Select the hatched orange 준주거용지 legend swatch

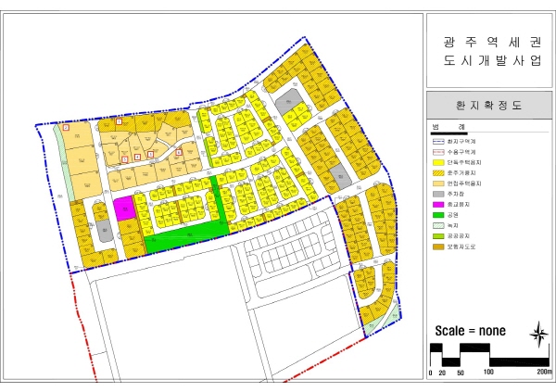click(438, 173)
